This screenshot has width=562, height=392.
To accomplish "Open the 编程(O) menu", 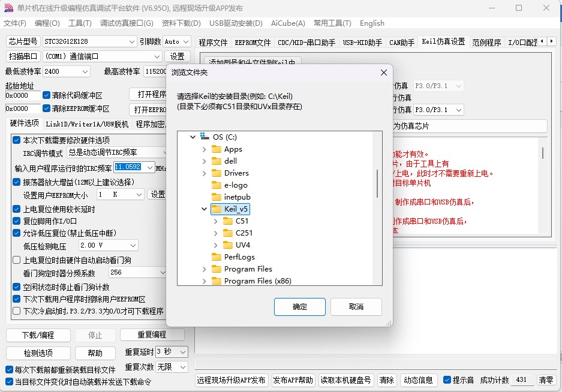I will 47,23.
